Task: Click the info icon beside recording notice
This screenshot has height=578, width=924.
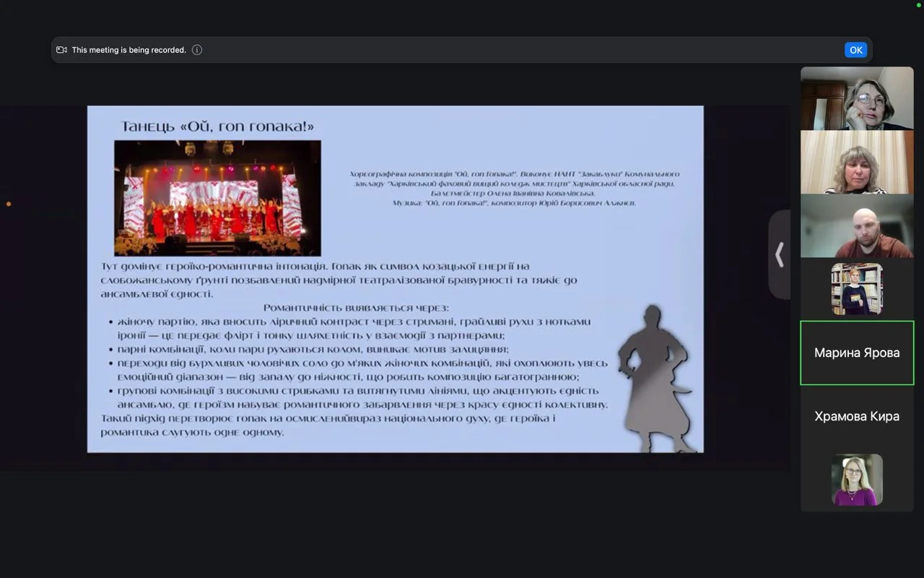Action: pyautogui.click(x=197, y=50)
